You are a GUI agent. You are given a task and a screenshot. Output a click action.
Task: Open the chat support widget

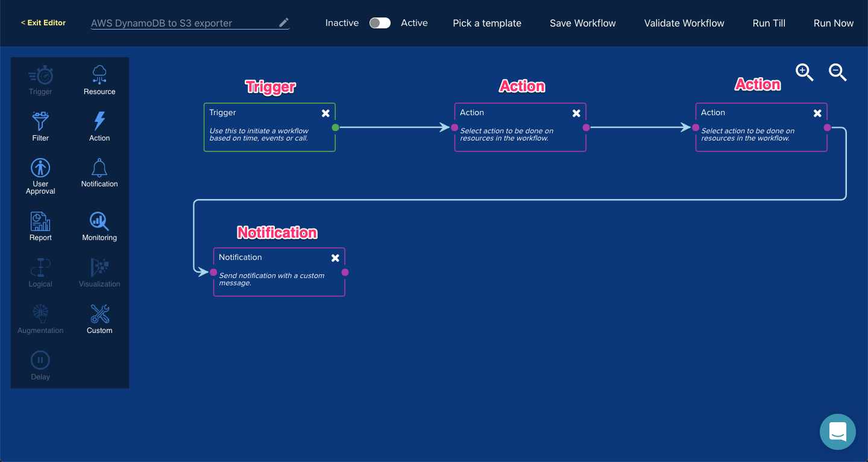[838, 432]
